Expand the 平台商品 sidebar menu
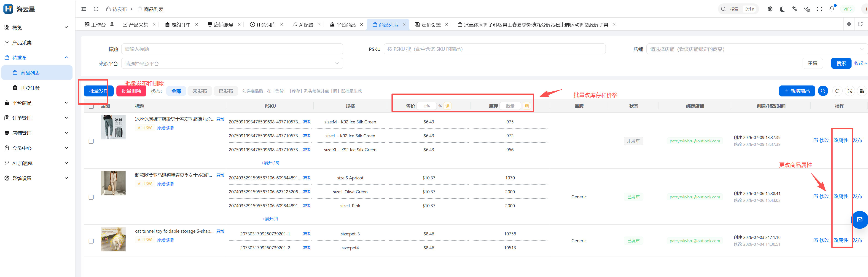Viewport: 868px width, 277px height. 36,103
